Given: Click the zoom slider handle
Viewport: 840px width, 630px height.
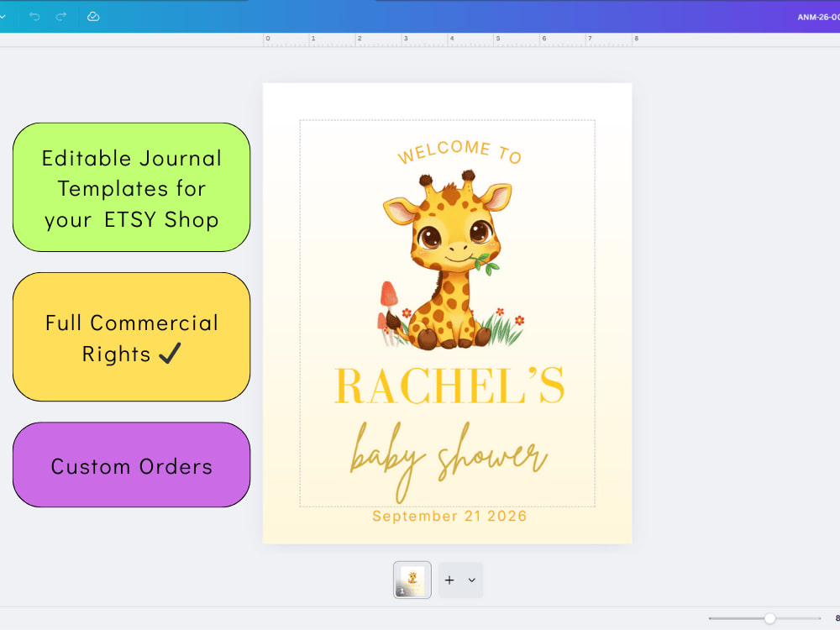Looking at the screenshot, I should (x=769, y=618).
